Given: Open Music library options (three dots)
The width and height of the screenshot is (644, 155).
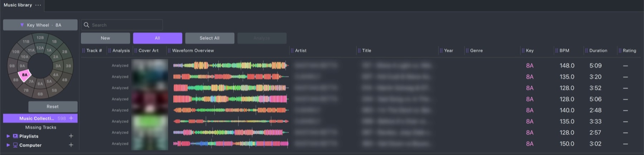Looking at the screenshot, I should pos(38,5).
